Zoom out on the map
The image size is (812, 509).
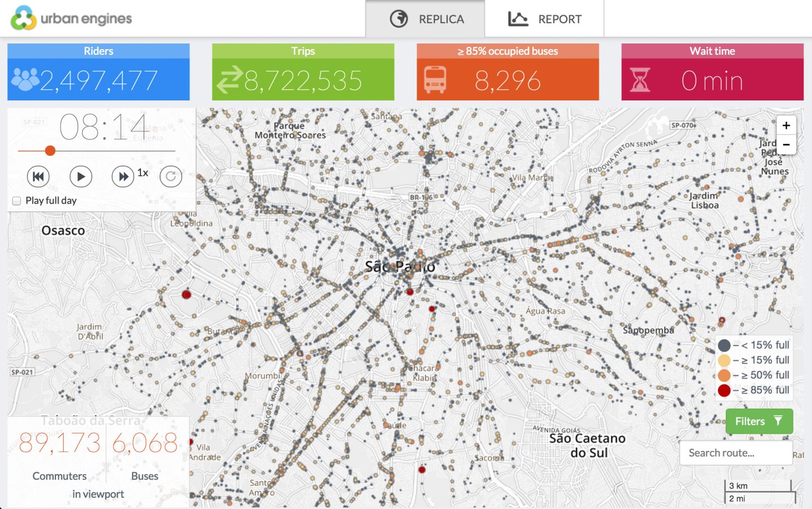tap(786, 144)
